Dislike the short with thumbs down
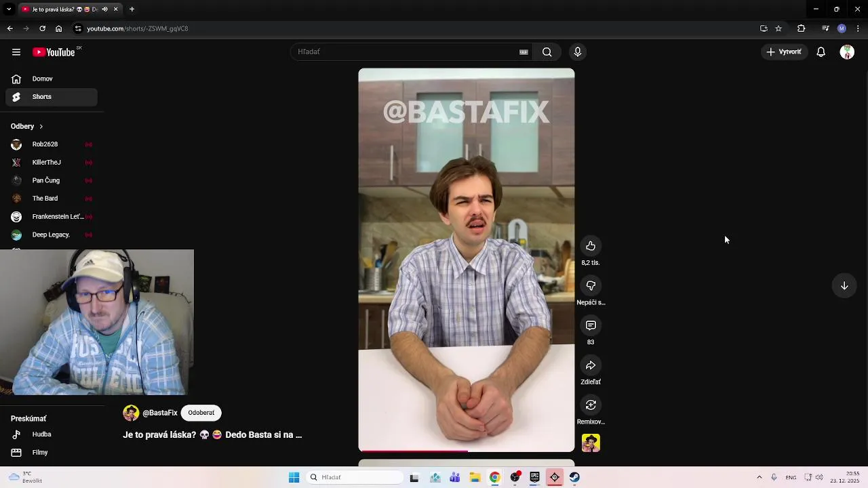The height and width of the screenshot is (488, 868). tap(591, 286)
